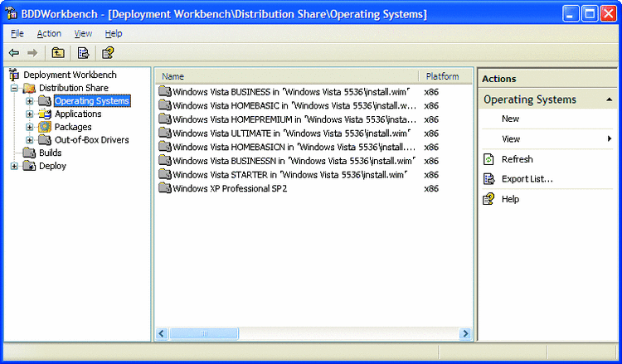
Task: Click the Windows Vista BUSINESS item icon
Action: pos(165,91)
